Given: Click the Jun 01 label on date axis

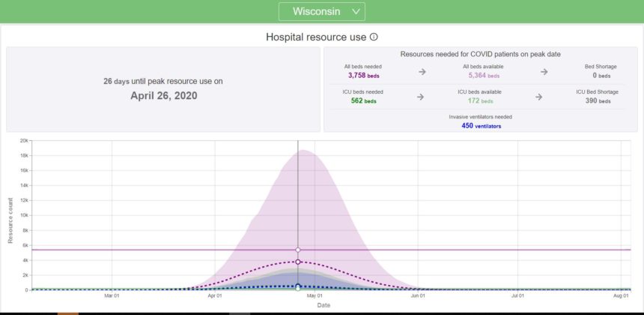Looking at the screenshot, I should click(x=419, y=297).
